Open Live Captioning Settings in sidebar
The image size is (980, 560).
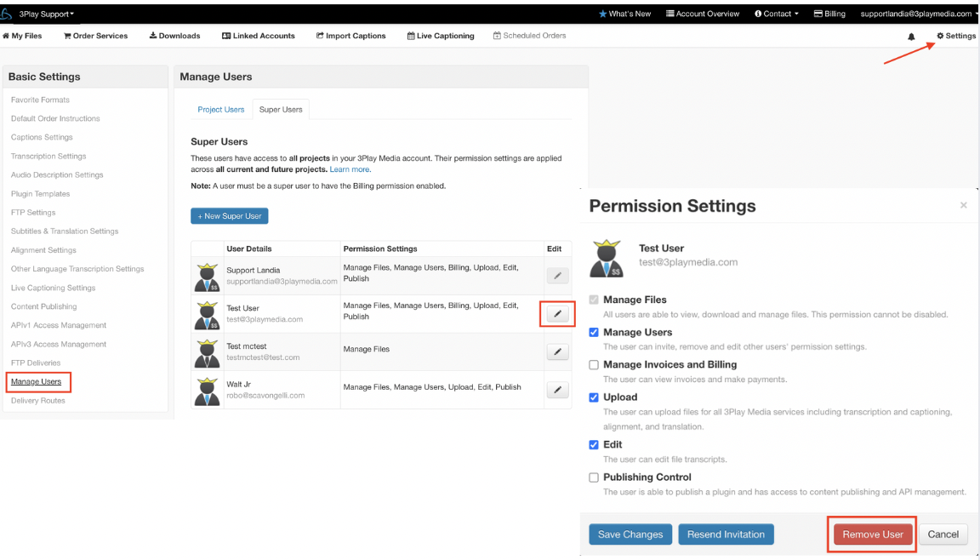pos(53,289)
